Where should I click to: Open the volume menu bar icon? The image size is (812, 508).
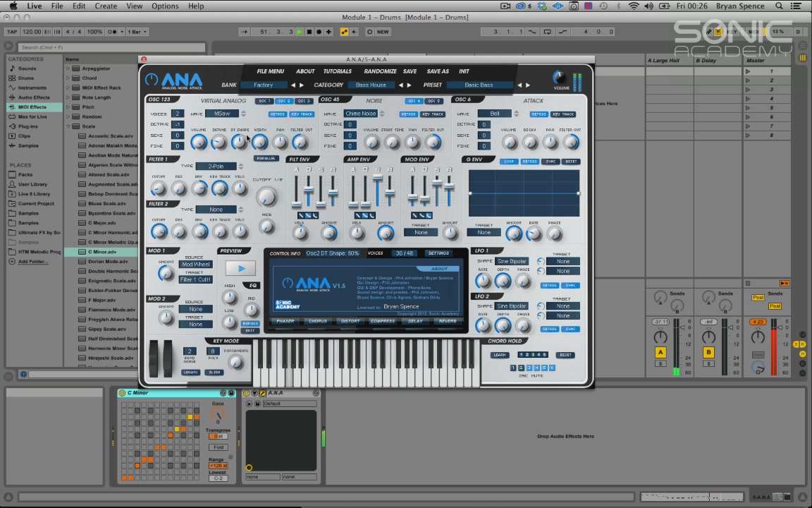click(648, 6)
